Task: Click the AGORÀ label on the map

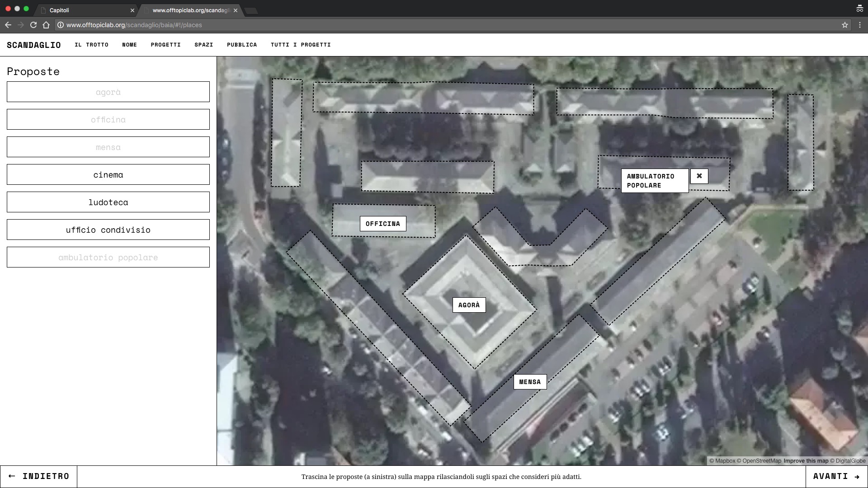Action: tap(469, 305)
